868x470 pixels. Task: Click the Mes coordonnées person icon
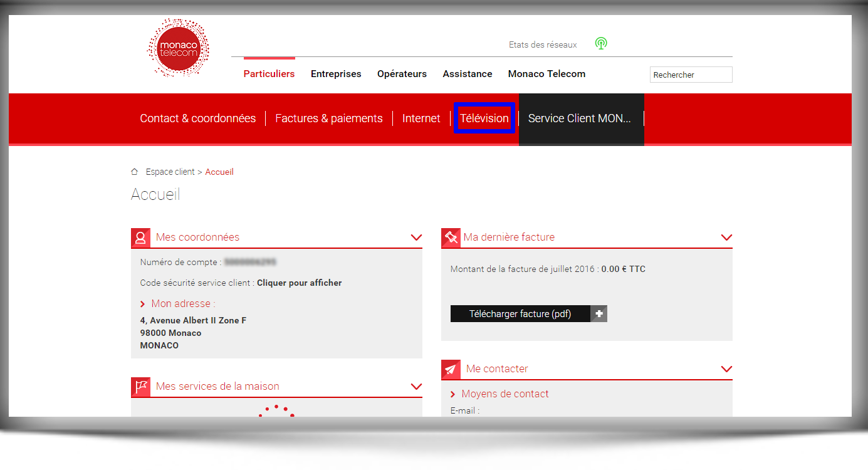(140, 238)
